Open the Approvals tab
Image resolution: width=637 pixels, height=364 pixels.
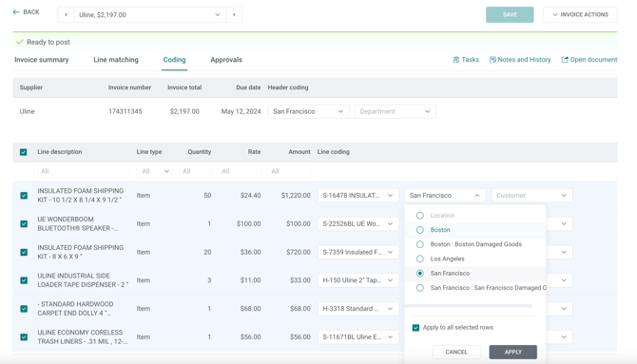point(226,60)
